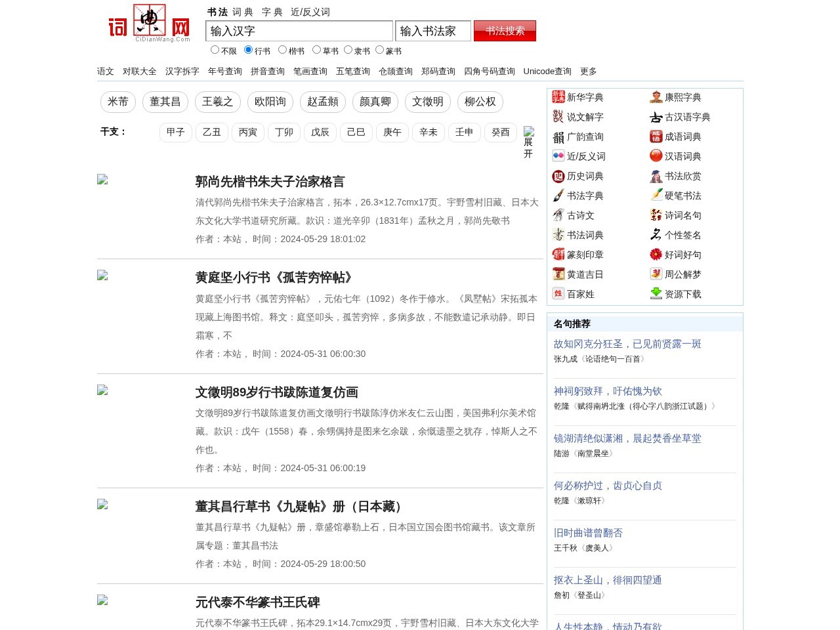Select the 不限 unlimited style option
Viewport: 840px width, 630px height.
pos(215,50)
